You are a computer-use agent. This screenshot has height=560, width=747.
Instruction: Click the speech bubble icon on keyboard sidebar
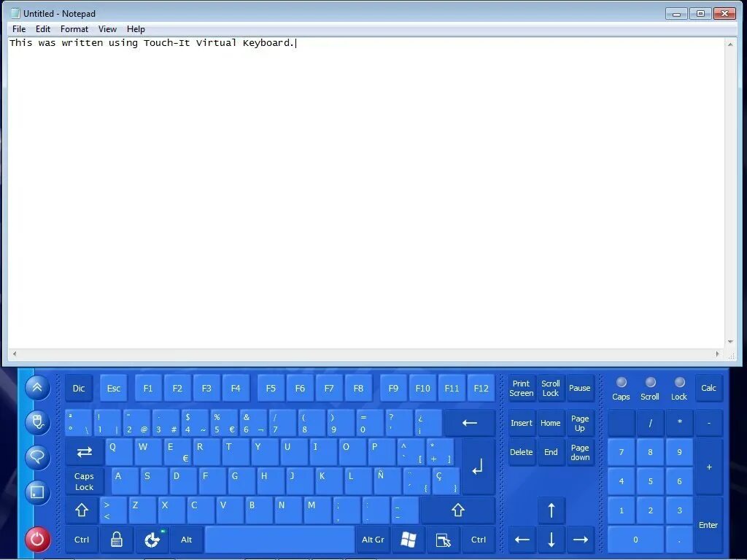pos(37,457)
